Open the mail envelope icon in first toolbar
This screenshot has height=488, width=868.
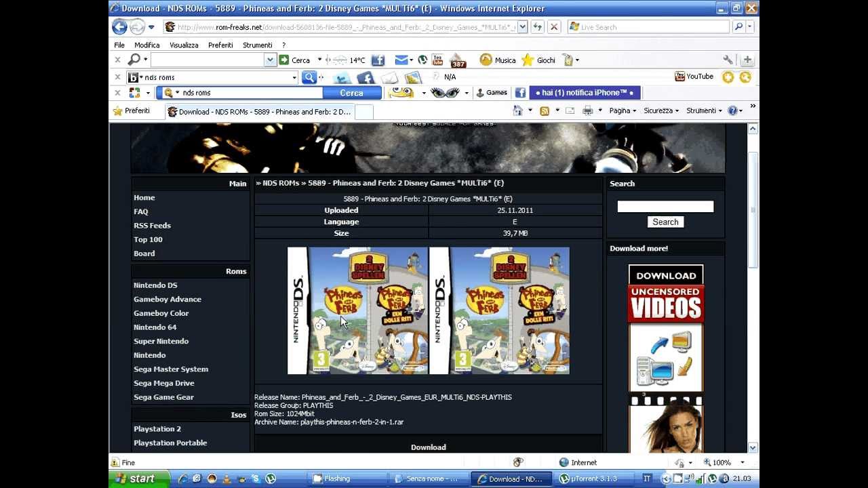point(401,60)
